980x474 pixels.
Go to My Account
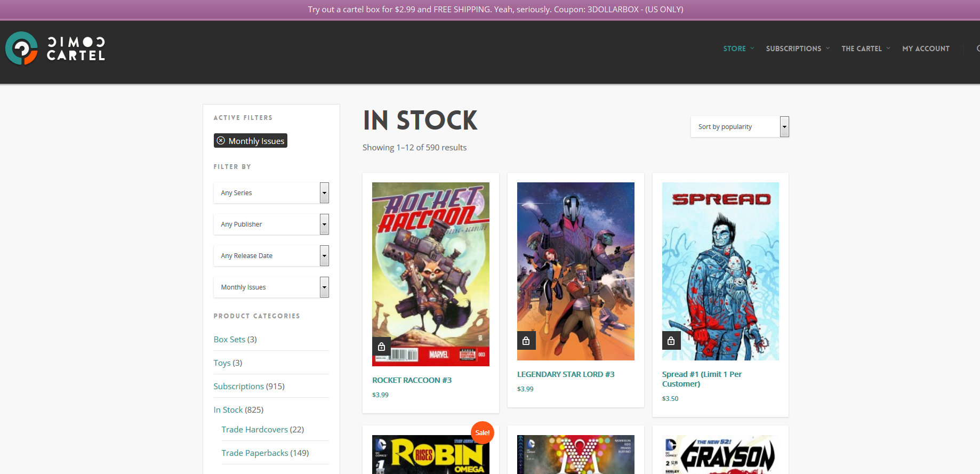[x=926, y=49]
